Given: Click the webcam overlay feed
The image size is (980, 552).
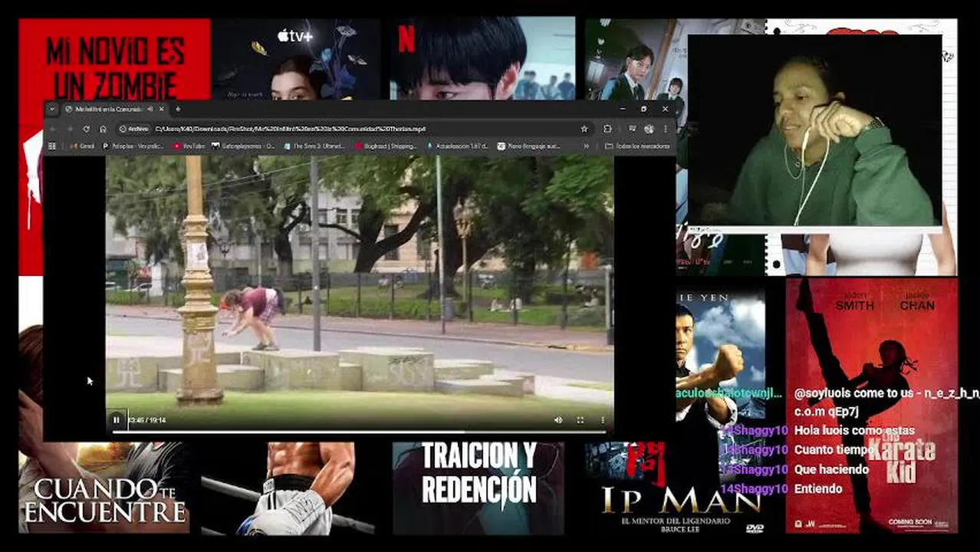Looking at the screenshot, I should click(814, 130).
